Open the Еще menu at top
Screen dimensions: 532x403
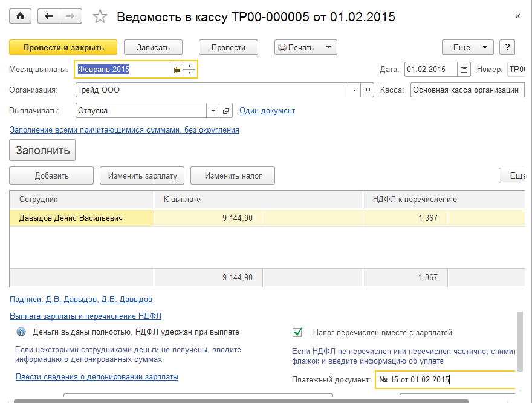pyautogui.click(x=468, y=47)
